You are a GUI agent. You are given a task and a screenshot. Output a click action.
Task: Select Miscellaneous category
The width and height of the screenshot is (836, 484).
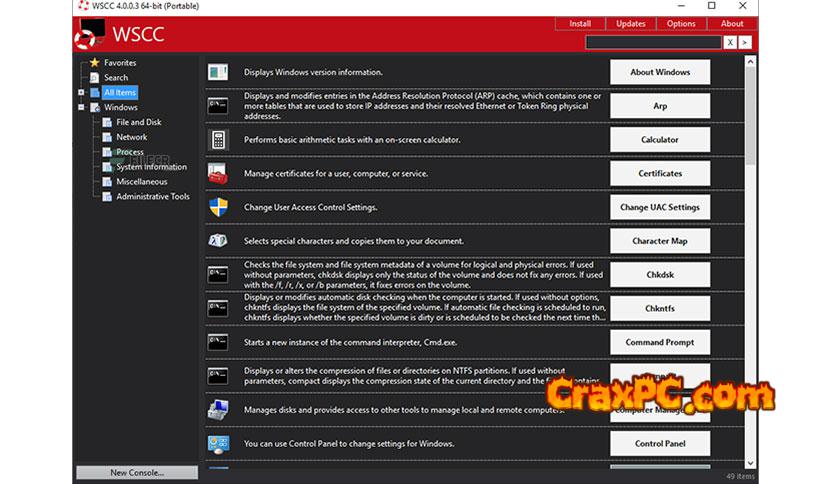(142, 182)
